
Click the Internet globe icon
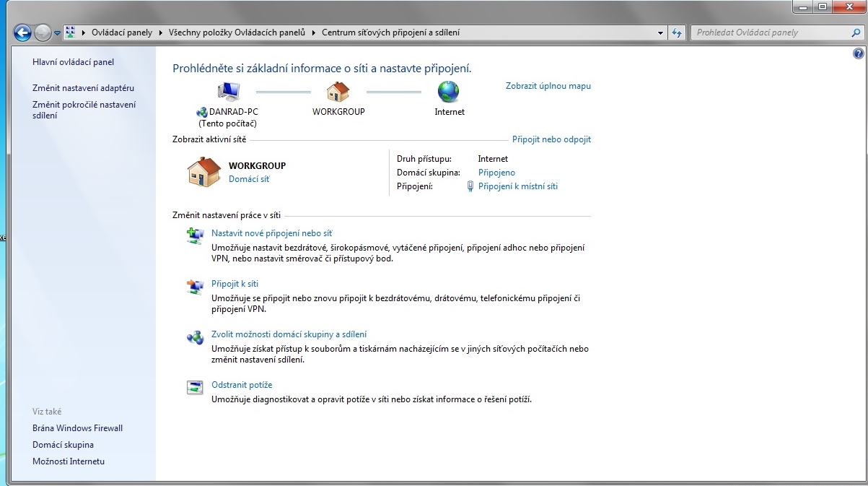point(448,92)
